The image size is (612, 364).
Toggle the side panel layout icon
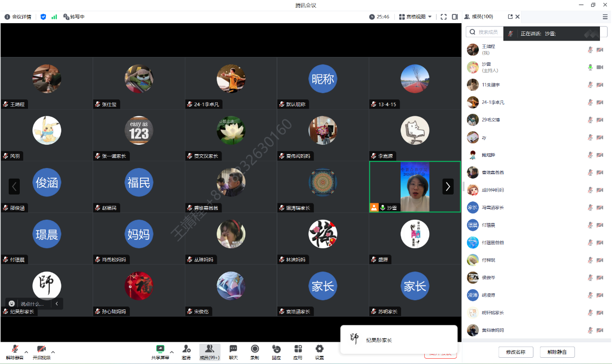455,16
